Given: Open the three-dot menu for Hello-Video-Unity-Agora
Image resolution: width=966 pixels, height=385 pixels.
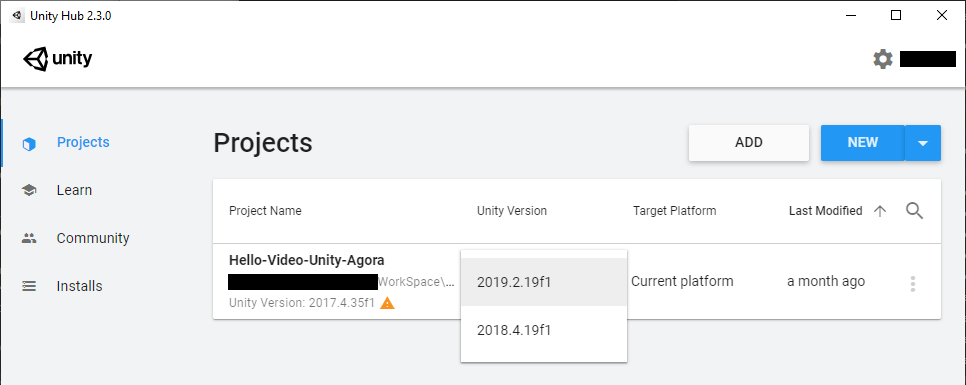Looking at the screenshot, I should pos(912,284).
